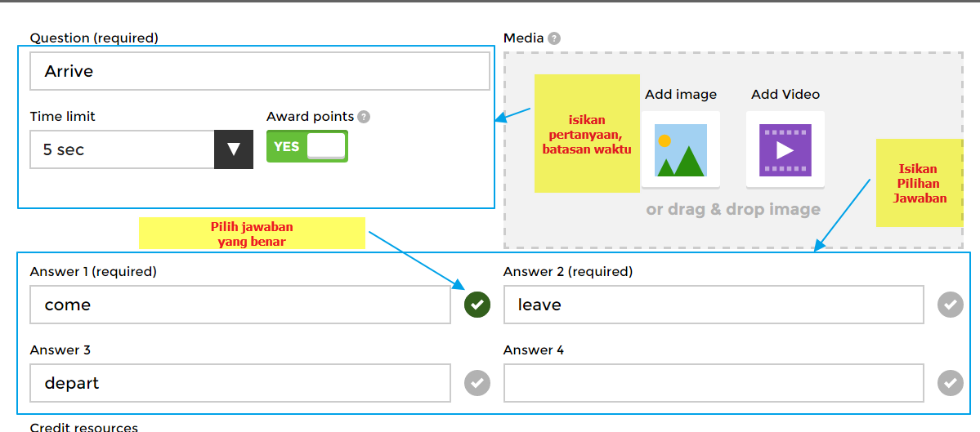980x432 pixels.
Task: Click the 'Question (required)' label
Action: point(94,38)
